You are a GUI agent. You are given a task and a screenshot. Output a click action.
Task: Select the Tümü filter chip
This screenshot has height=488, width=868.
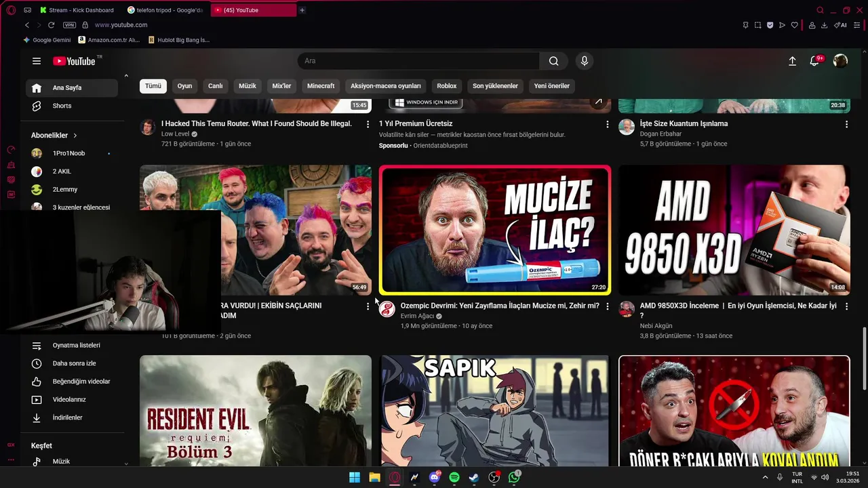(153, 86)
